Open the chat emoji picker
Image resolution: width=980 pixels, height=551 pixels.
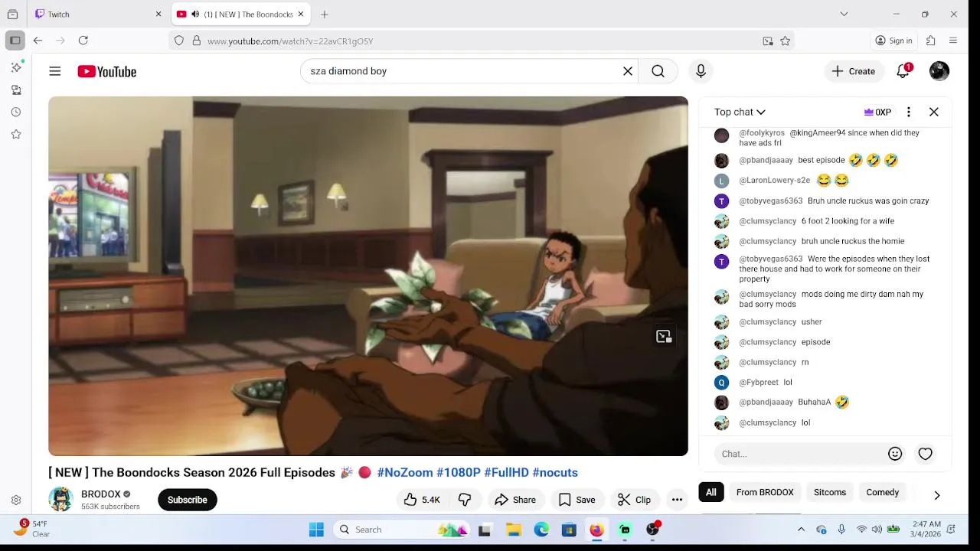895,454
